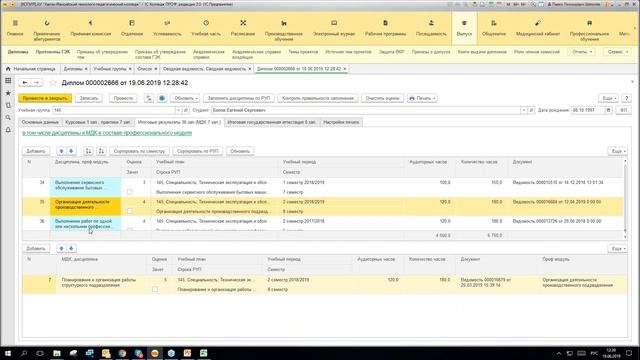
Task: Open the Начальная страница tab
Action: [x=31, y=69]
